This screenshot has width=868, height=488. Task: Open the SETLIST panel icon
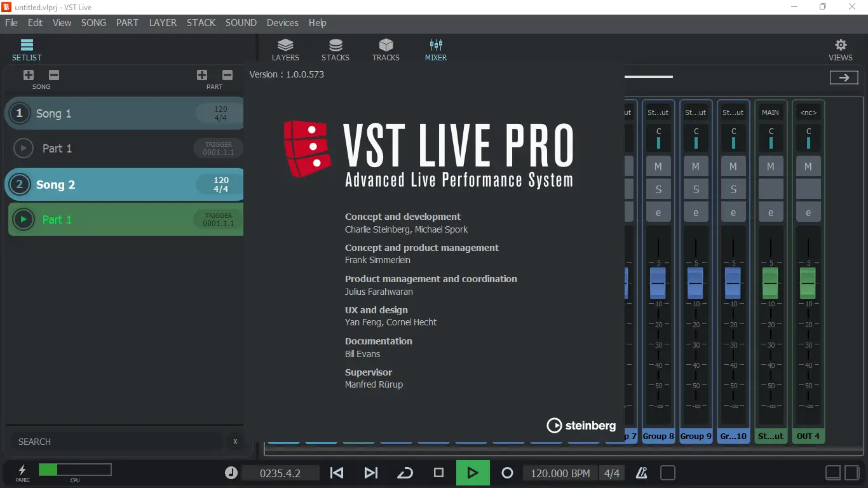click(27, 49)
